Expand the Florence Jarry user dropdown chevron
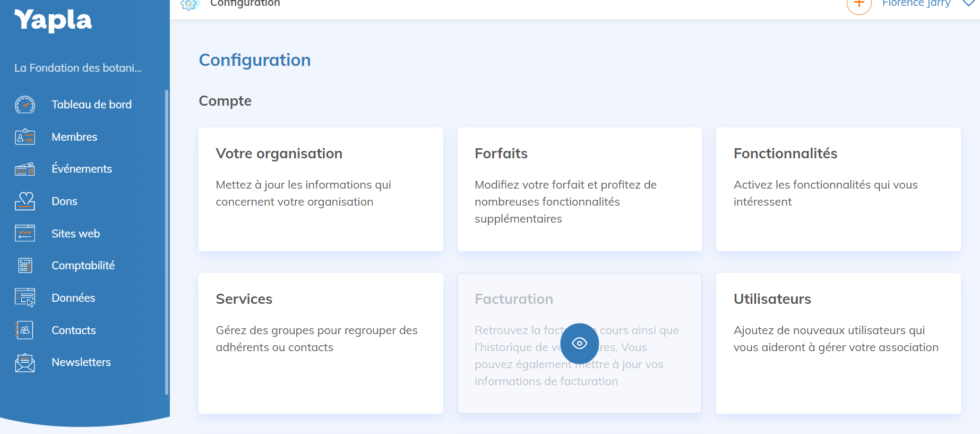 tap(968, 4)
